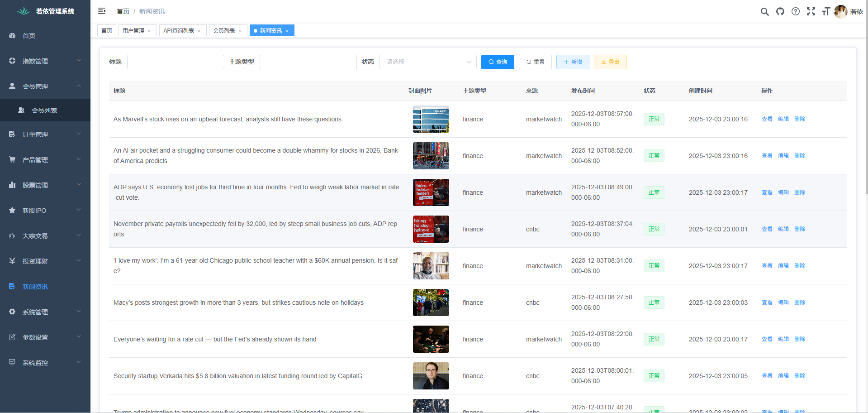This screenshot has width=868, height=413.
Task: Click 编辑 for the Macy's news row
Action: point(783,303)
